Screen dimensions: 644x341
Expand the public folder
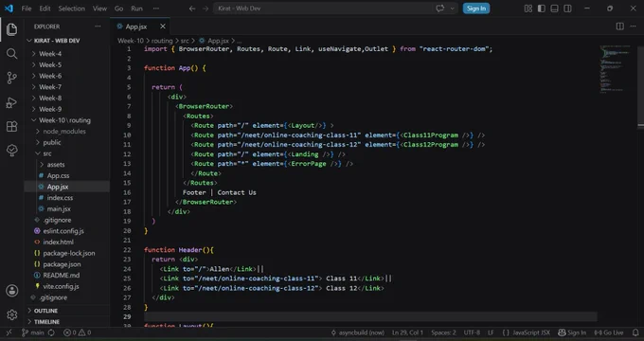coord(52,143)
